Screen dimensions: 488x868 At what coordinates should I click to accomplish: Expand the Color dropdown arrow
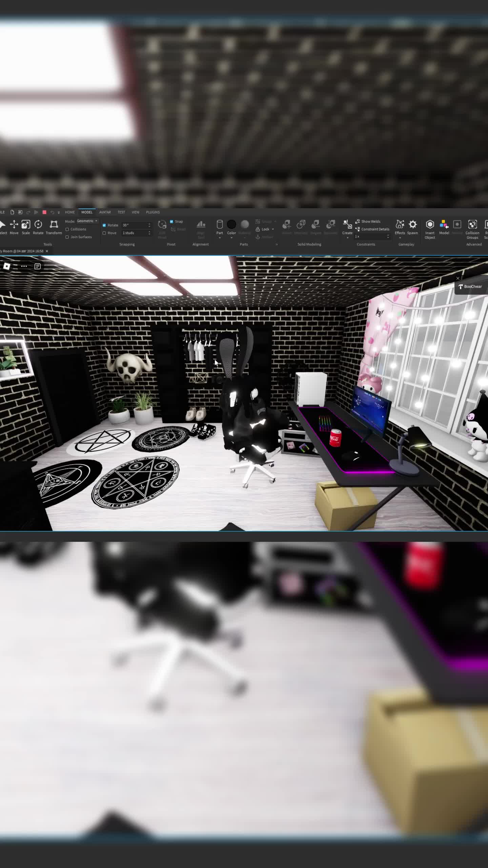pos(231,238)
